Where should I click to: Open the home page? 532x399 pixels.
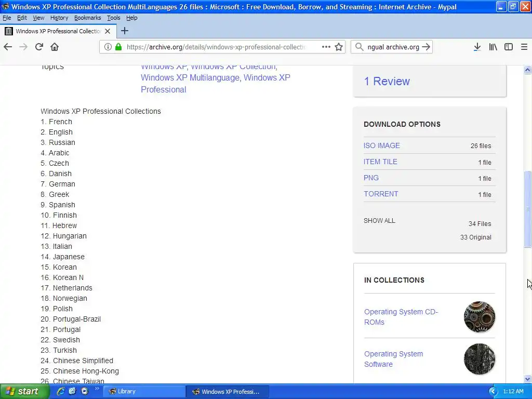55,47
